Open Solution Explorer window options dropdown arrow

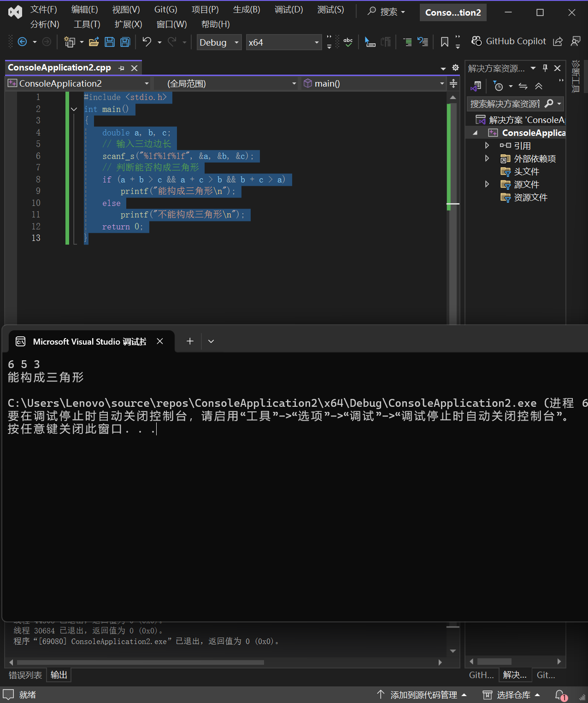[533, 68]
